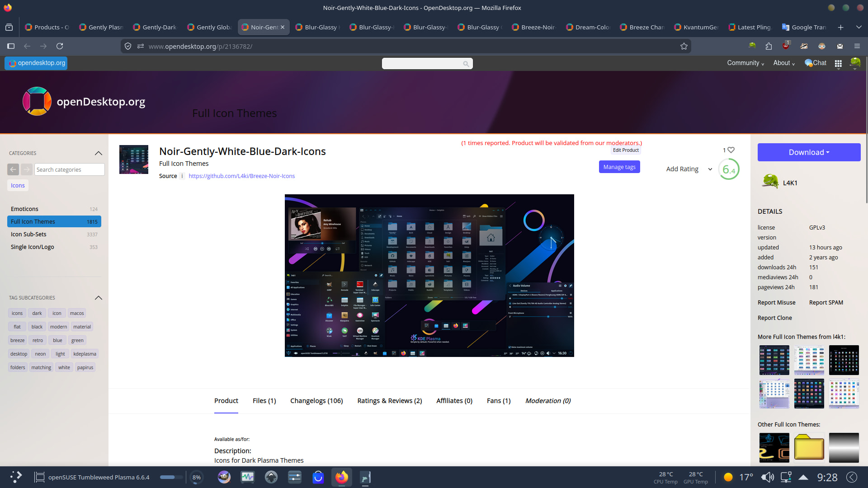Collapse the CATEGORIES section chevron

pos(99,153)
